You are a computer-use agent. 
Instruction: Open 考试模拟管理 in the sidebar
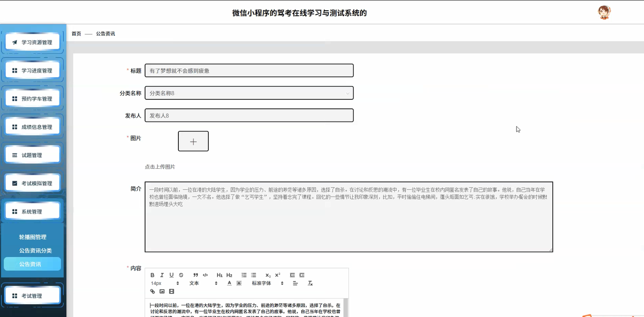pos(32,184)
